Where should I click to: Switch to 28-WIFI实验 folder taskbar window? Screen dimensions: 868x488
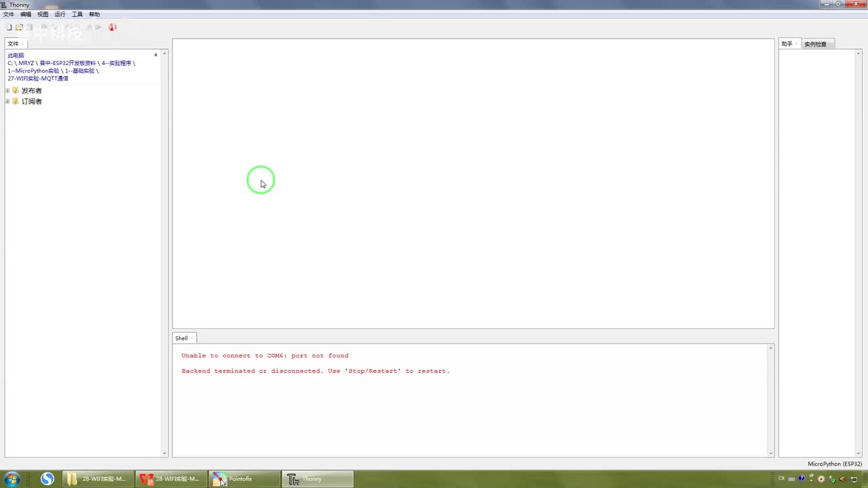tap(98, 479)
